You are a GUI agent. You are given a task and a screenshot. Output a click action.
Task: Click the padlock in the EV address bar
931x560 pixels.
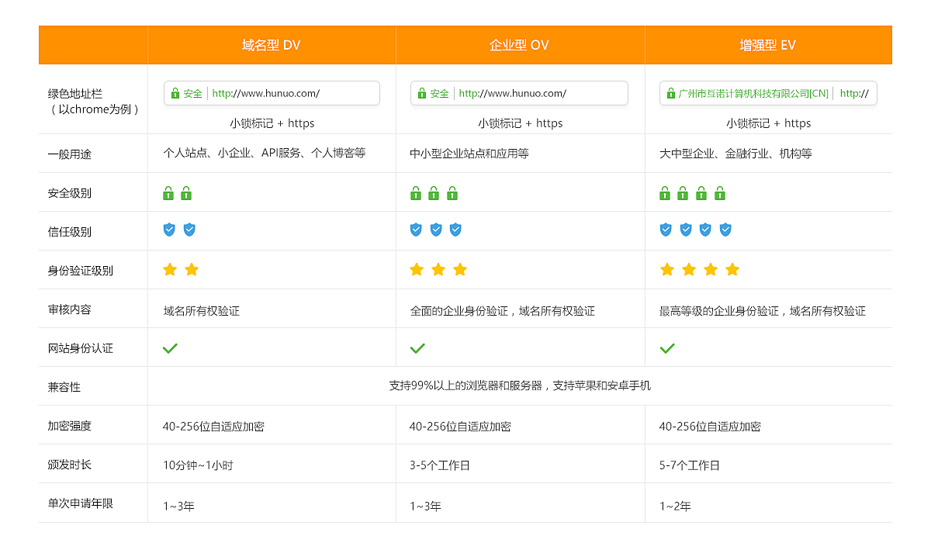(x=670, y=93)
